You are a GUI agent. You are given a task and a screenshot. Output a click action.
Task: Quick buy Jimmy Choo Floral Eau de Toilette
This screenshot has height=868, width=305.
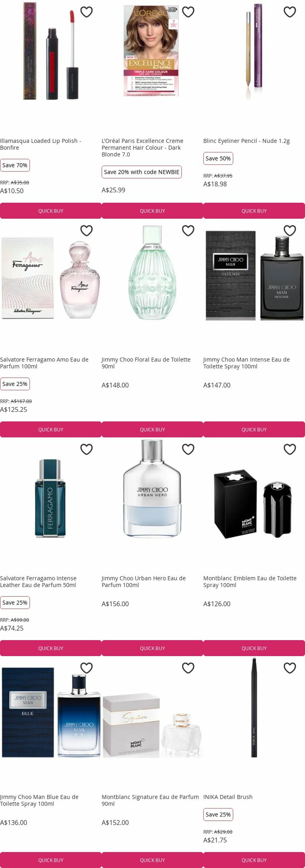tap(153, 429)
